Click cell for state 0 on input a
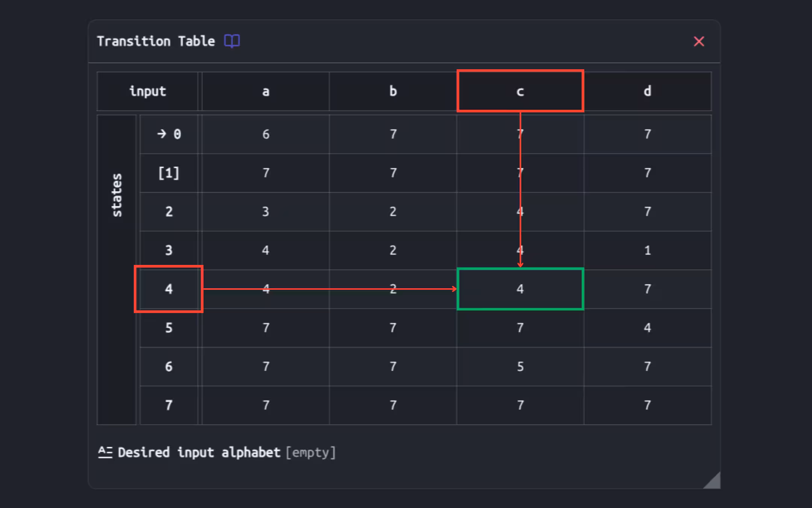This screenshot has width=812, height=508. coord(265,134)
